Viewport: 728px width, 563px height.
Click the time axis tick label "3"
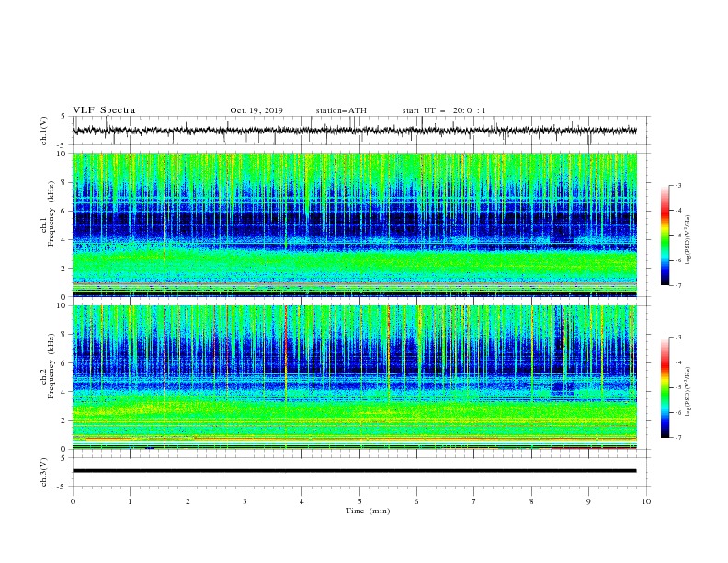click(245, 501)
